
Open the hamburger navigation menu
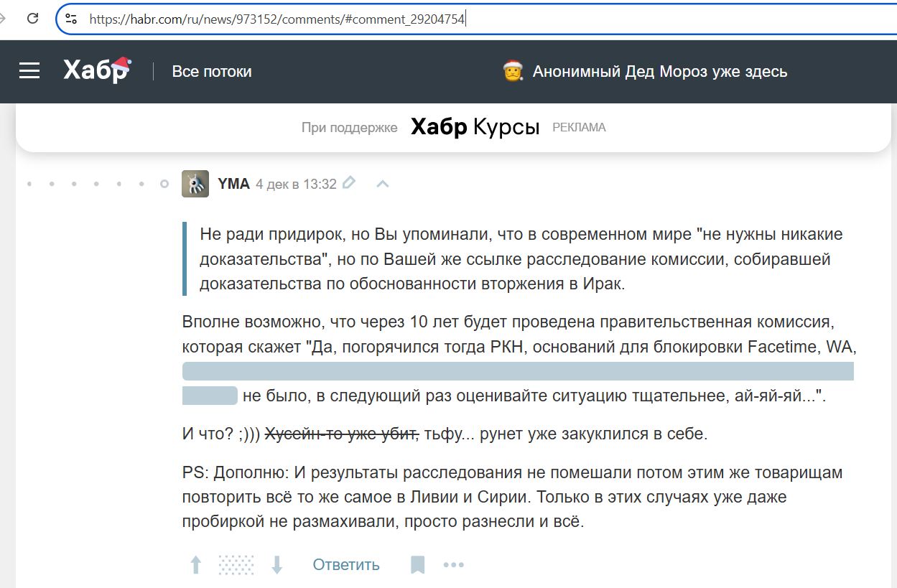[29, 70]
